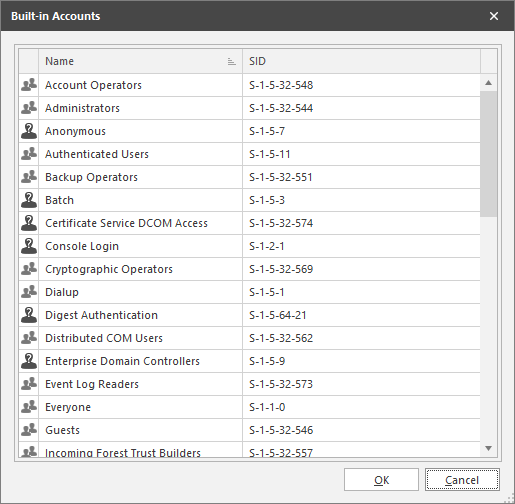Click SID cell S-1-5-9
This screenshot has width=515, height=504.
(x=361, y=361)
